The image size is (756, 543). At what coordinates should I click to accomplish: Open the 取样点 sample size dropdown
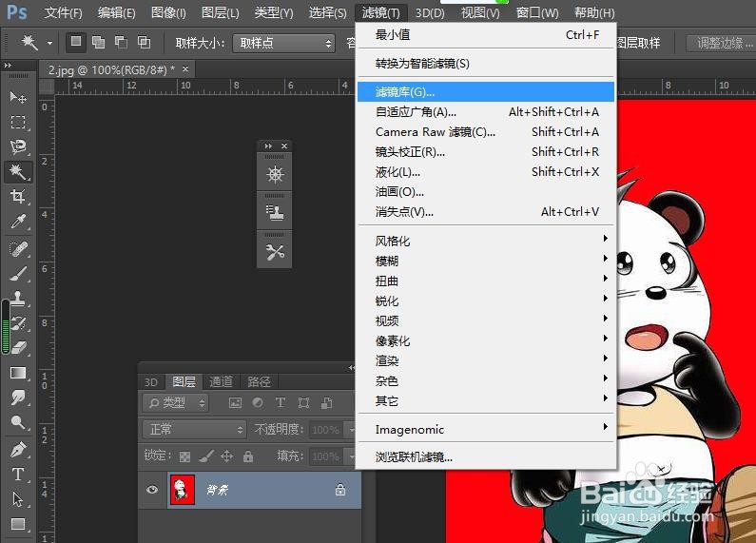(x=283, y=44)
